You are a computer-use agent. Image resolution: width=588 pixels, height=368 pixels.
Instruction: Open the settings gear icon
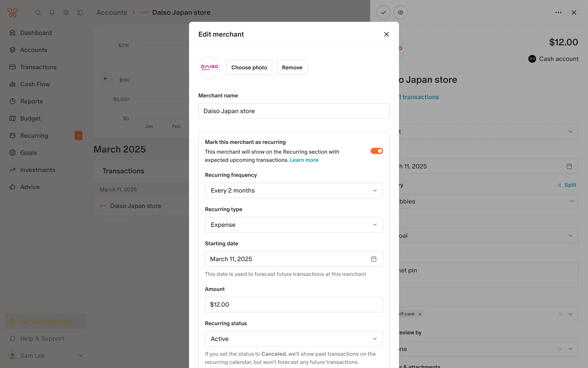click(x=66, y=13)
